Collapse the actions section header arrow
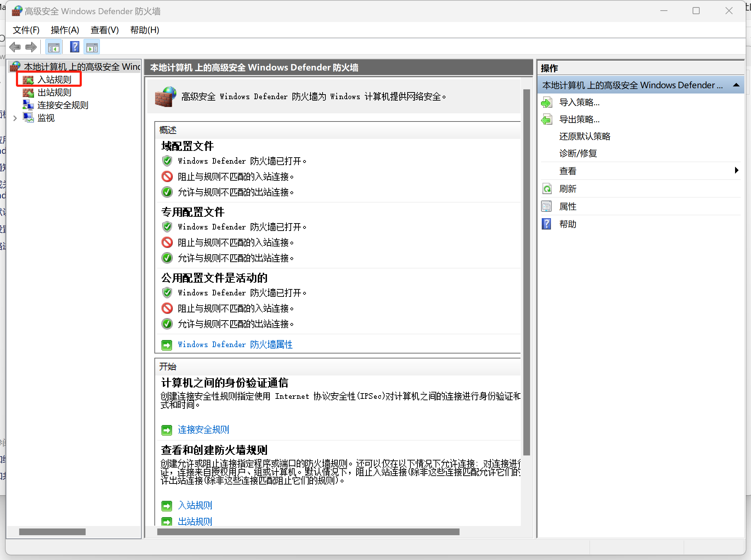Image resolution: width=751 pixels, height=560 pixels. [736, 85]
